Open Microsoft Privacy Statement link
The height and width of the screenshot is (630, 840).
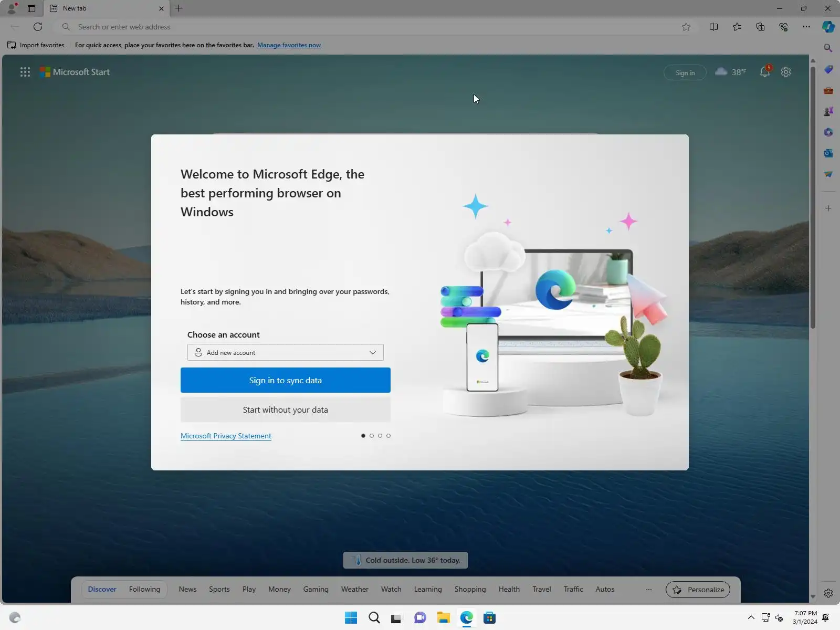pos(226,436)
